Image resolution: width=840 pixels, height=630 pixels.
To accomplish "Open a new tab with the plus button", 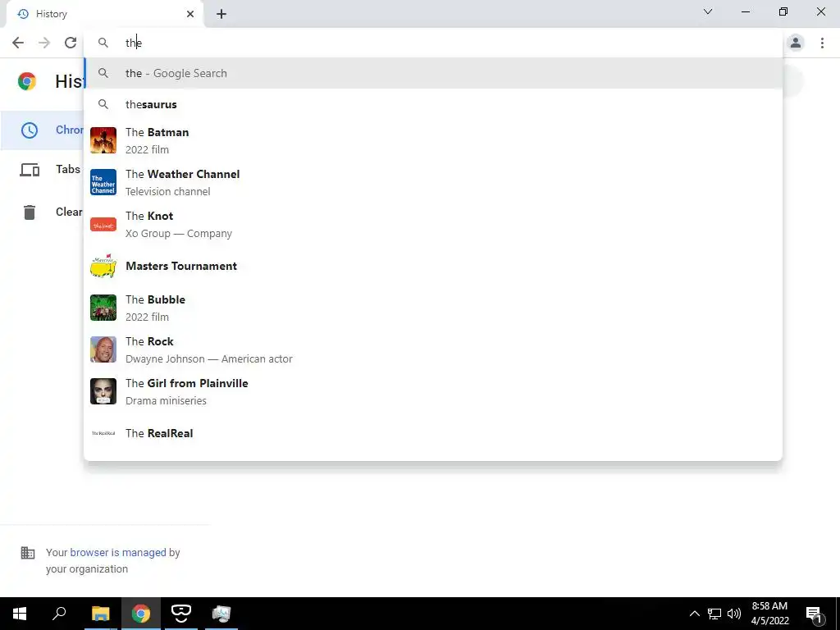I will (221, 15).
